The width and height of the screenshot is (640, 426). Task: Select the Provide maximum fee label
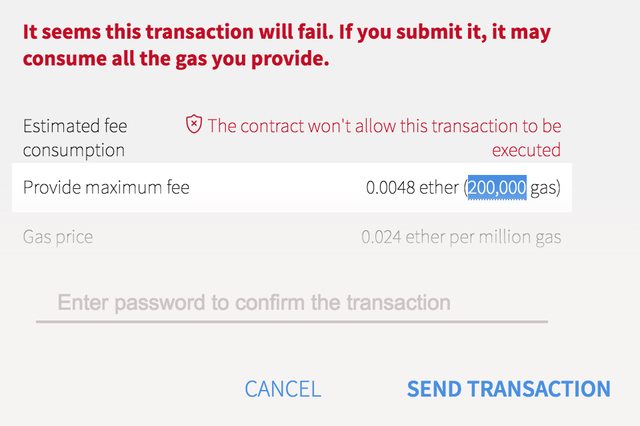pos(106,187)
